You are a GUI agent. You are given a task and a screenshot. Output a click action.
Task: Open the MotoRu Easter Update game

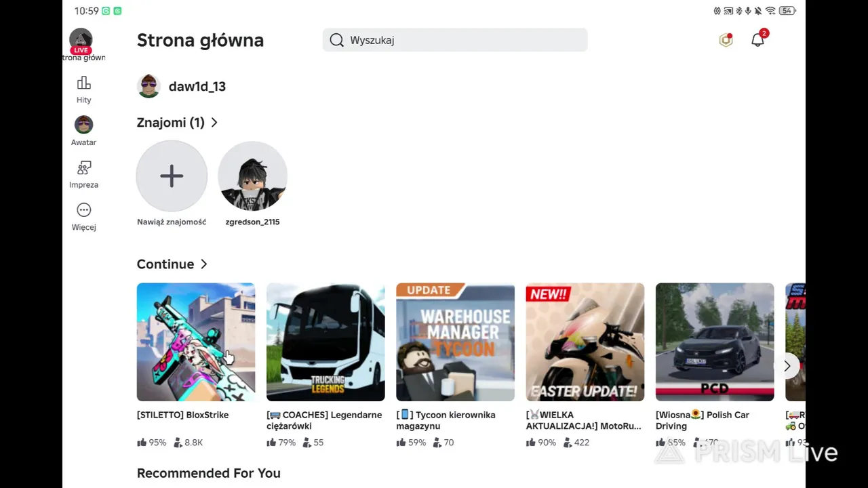pos(585,342)
